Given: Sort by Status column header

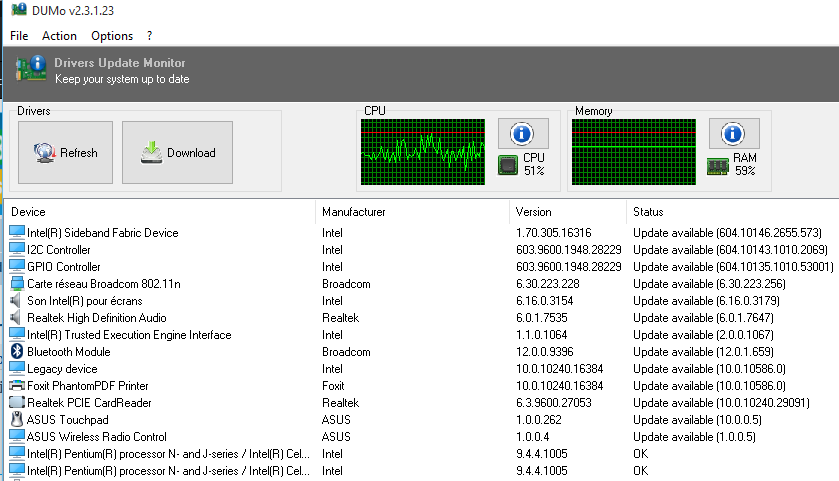Looking at the screenshot, I should coord(648,212).
